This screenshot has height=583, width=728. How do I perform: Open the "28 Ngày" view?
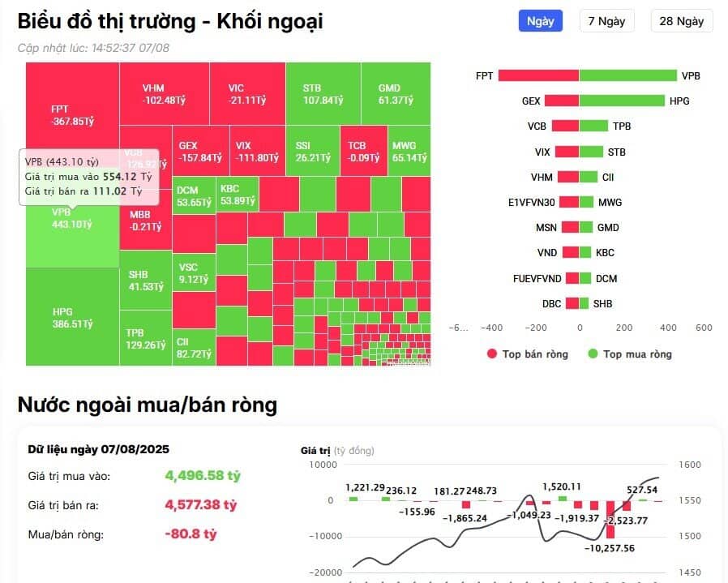[x=681, y=21]
